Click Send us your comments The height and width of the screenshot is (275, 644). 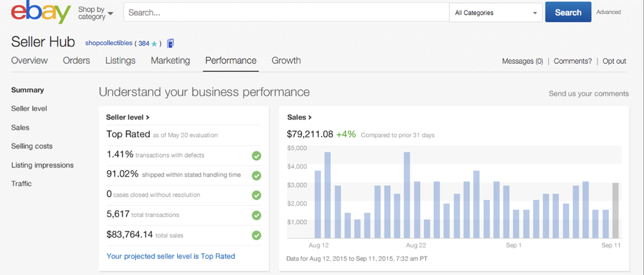click(589, 94)
